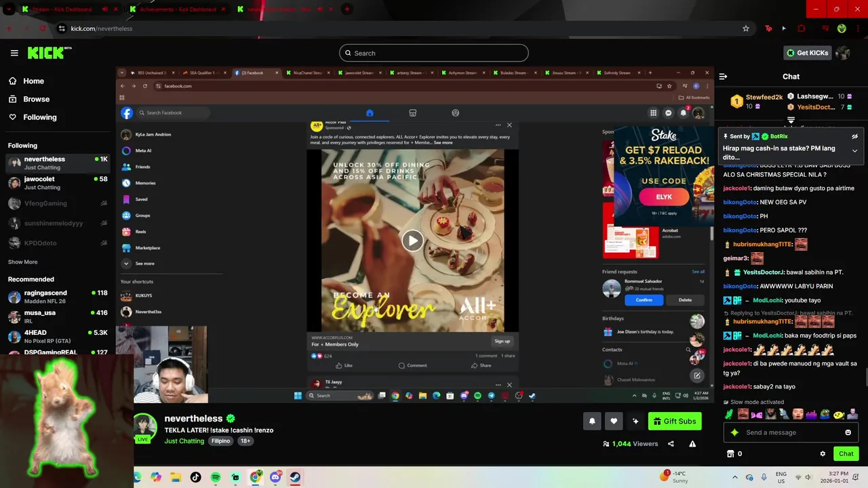Viewport: 868px width, 488px height.
Task: Expand the pinned message chevron
Action: [855, 150]
